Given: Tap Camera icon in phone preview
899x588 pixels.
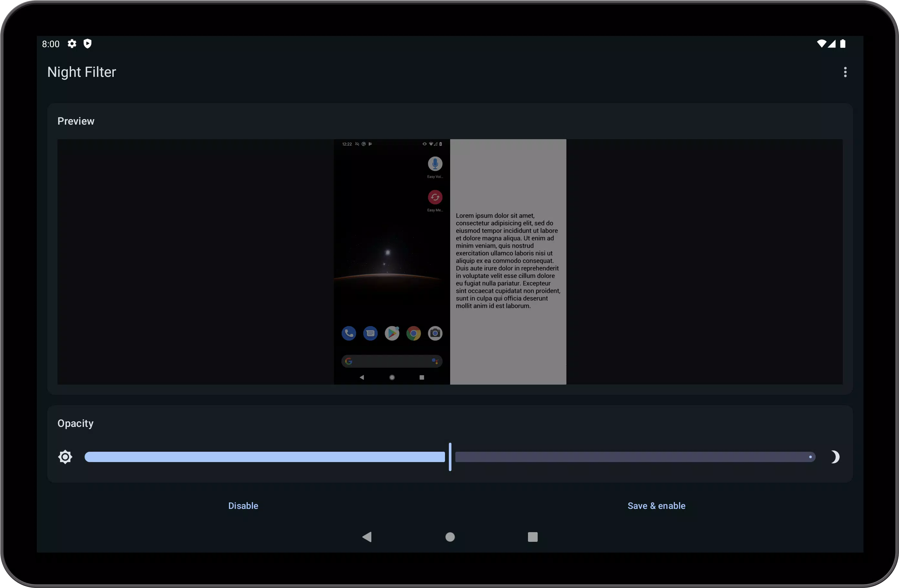Looking at the screenshot, I should 435,334.
